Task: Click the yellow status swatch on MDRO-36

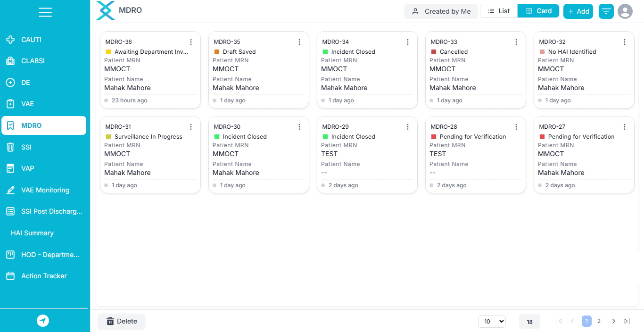Action: click(x=108, y=52)
